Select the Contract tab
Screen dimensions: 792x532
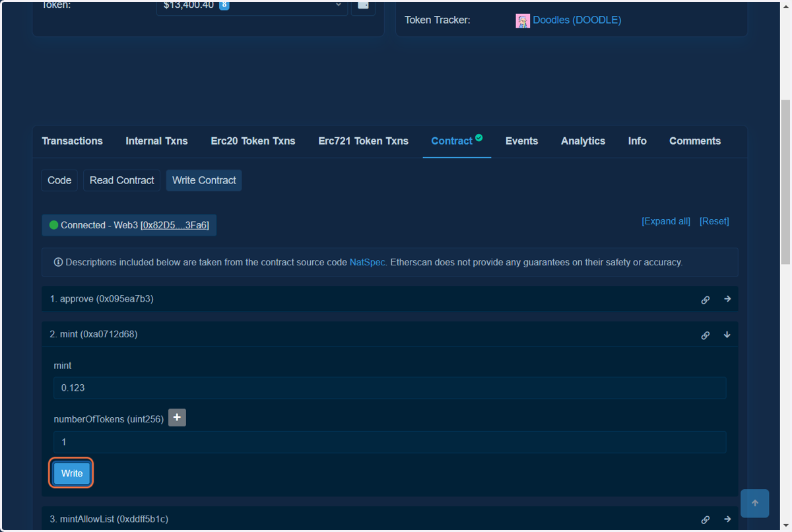[x=457, y=141]
